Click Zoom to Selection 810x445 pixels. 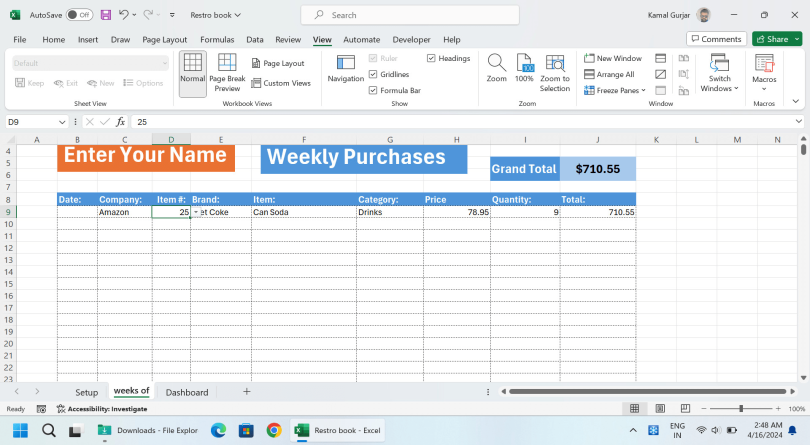[555, 72]
